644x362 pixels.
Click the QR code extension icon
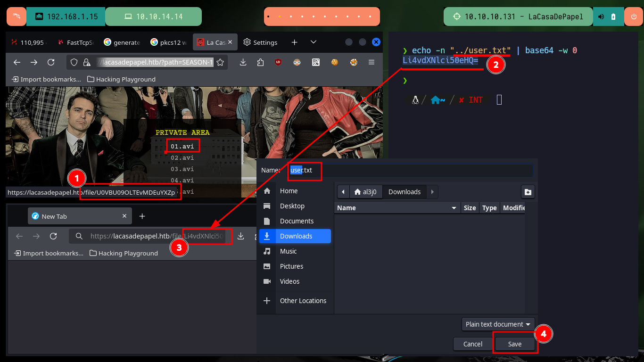[316, 62]
